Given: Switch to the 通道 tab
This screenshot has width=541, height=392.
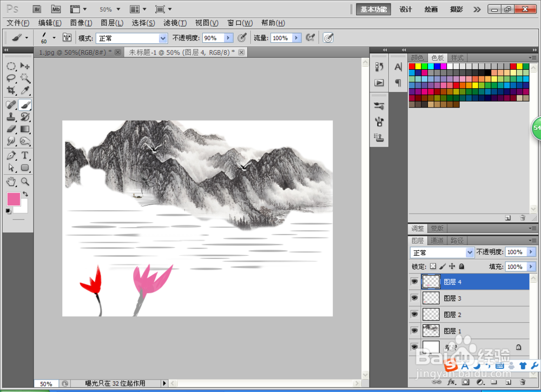Looking at the screenshot, I should [x=437, y=240].
